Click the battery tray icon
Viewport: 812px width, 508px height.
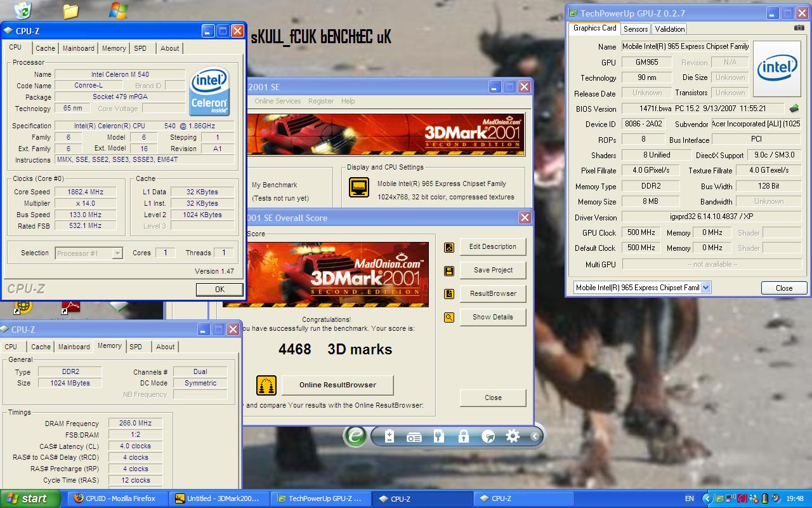pyautogui.click(x=765, y=499)
